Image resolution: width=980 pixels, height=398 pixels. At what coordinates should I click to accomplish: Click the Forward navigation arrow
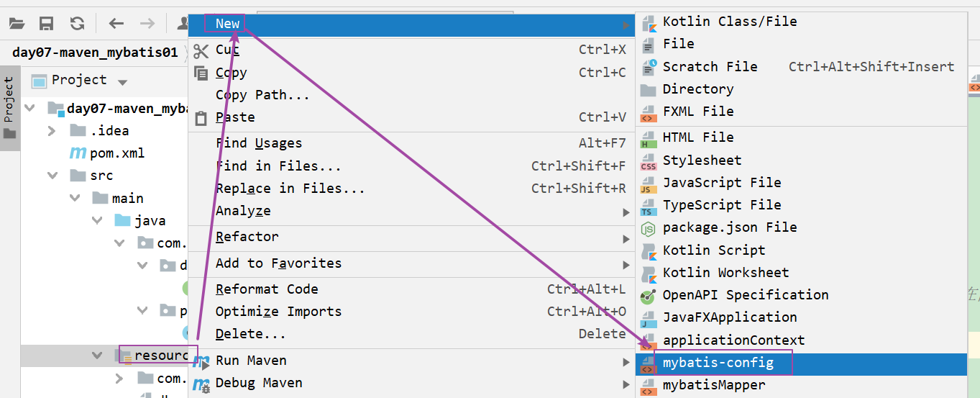click(147, 24)
